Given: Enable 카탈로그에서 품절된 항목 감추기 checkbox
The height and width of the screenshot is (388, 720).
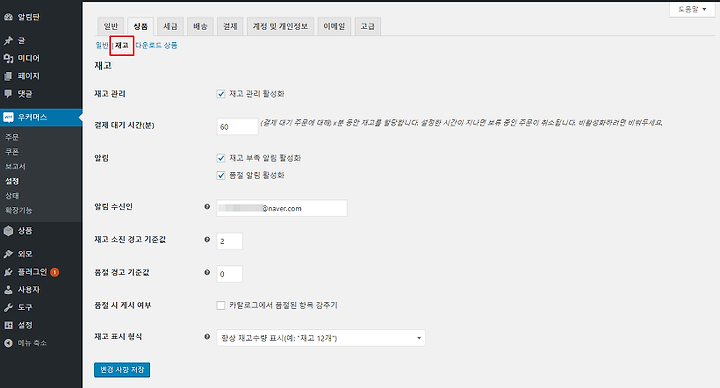Looking at the screenshot, I should coord(221,305).
